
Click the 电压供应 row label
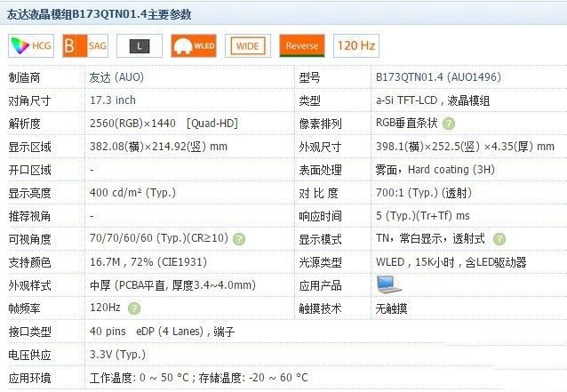[x=29, y=355]
